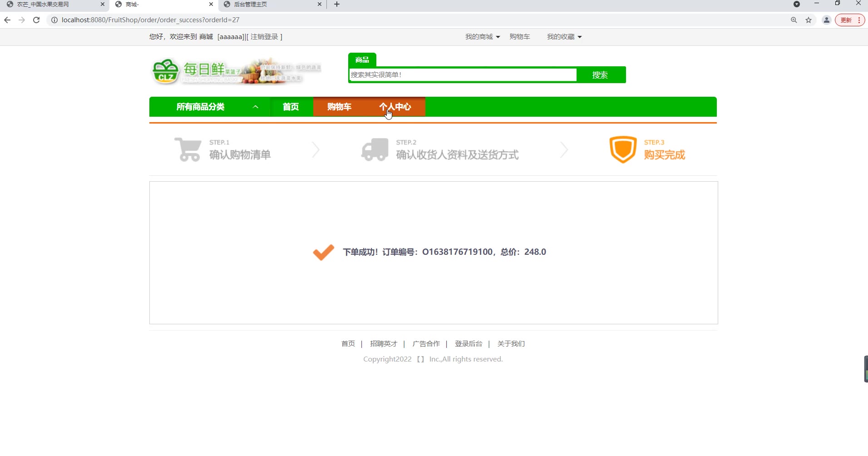Screen dimensions: 868x456
Task: Open the browser profile avatar
Action: [x=827, y=20]
